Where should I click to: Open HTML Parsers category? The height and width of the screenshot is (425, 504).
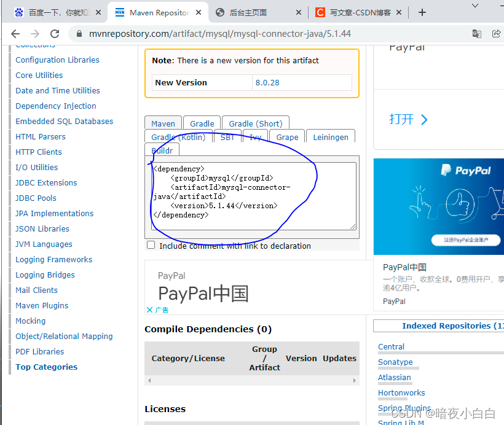[41, 136]
